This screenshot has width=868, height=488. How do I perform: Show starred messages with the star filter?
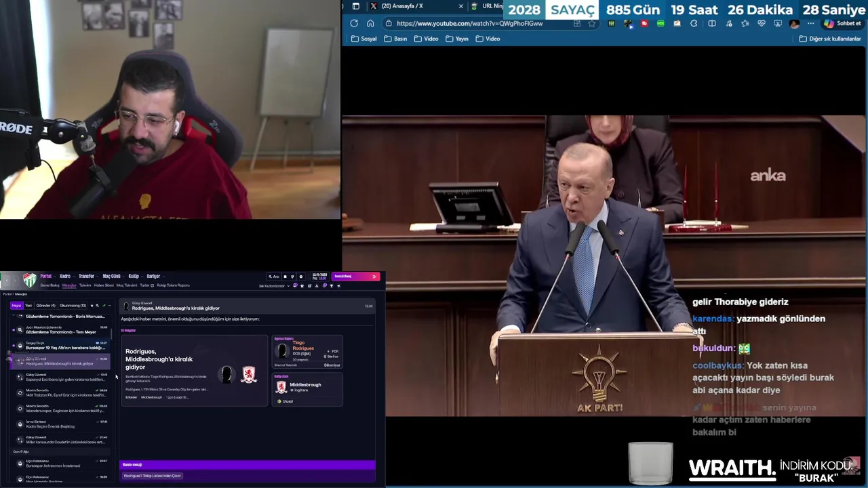pos(92,306)
